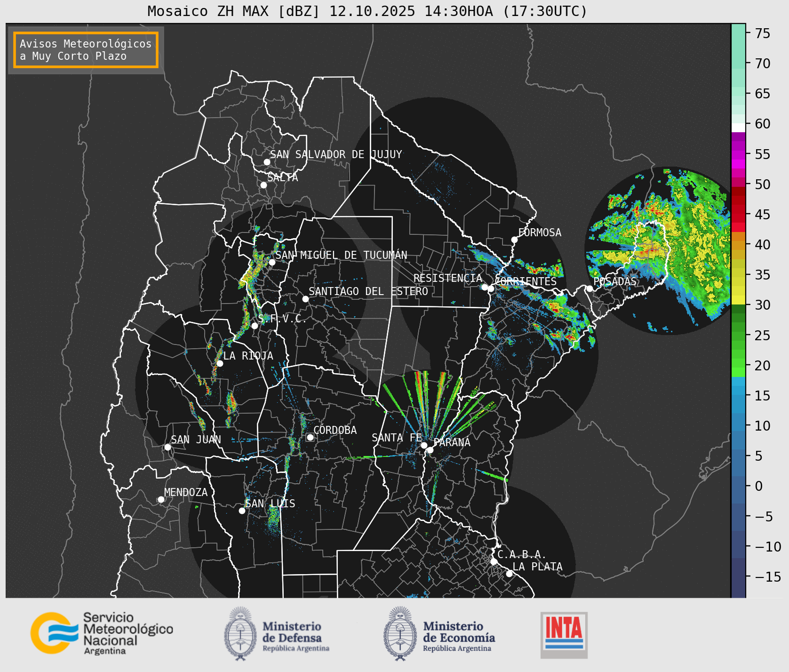The height and width of the screenshot is (672, 789).
Task: Click the FORMOSA label text
Action: [540, 232]
